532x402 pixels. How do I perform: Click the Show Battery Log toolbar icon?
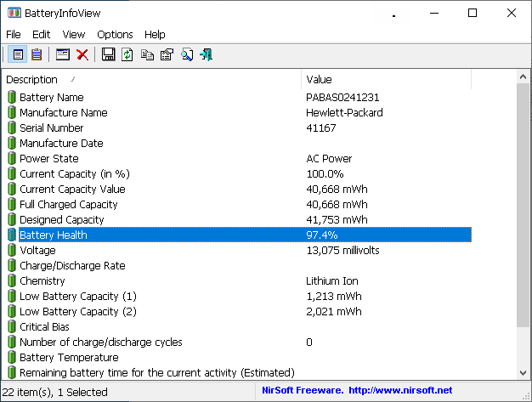point(37,55)
